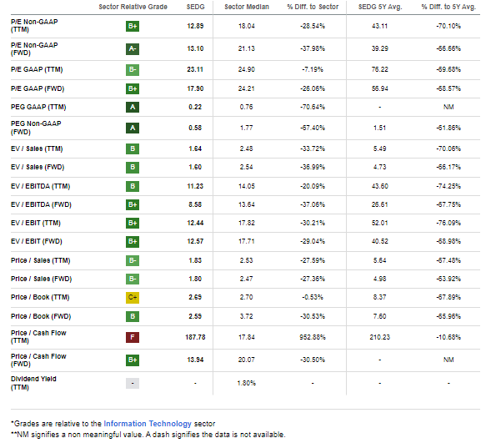Open the Information Technology sector link
The height and width of the screenshot is (448, 491).
(x=148, y=424)
